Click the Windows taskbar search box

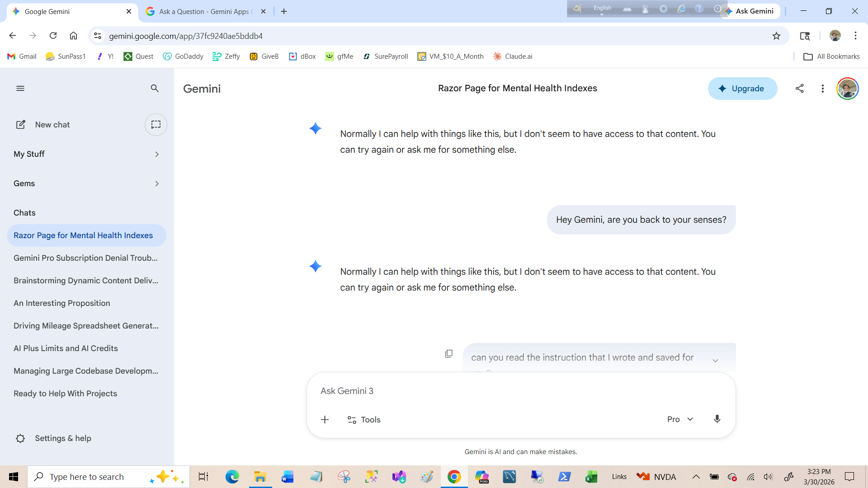(108, 477)
